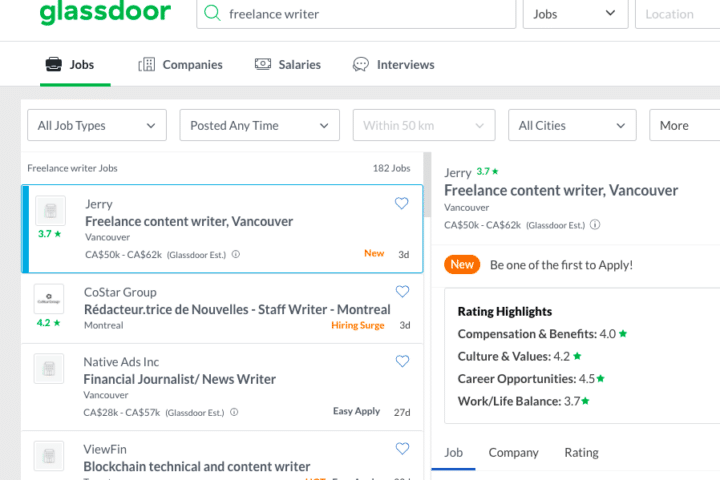Click the ViewFin company name

coord(105,449)
